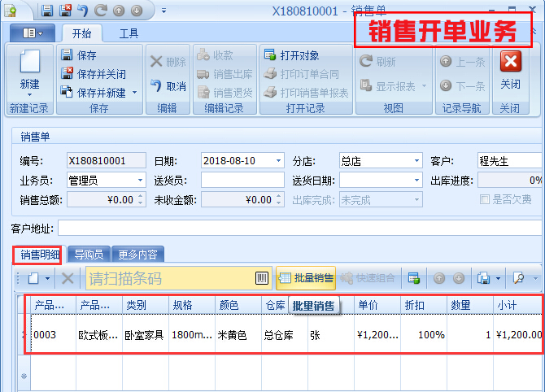Expand the 保存并新建 dropdown arrow

[134, 93]
